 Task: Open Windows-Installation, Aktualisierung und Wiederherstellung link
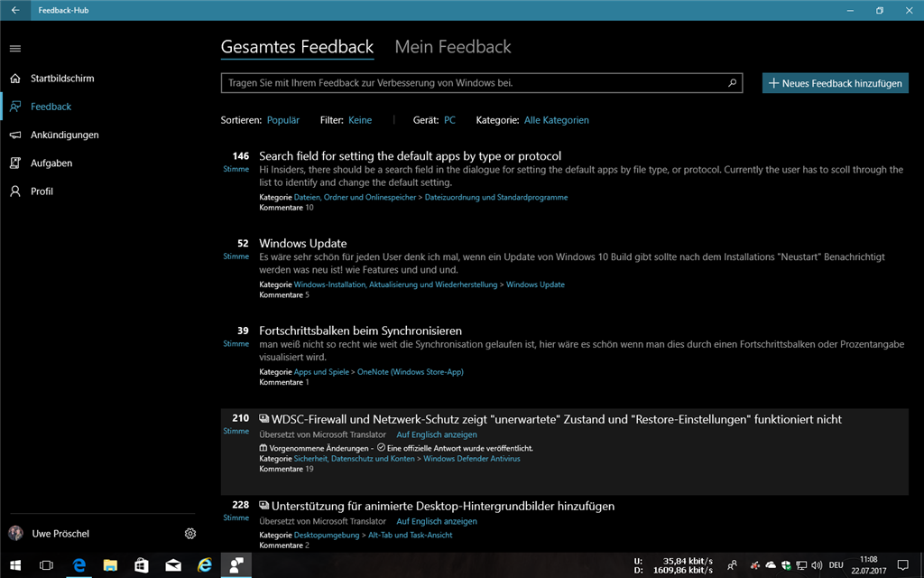tap(395, 284)
